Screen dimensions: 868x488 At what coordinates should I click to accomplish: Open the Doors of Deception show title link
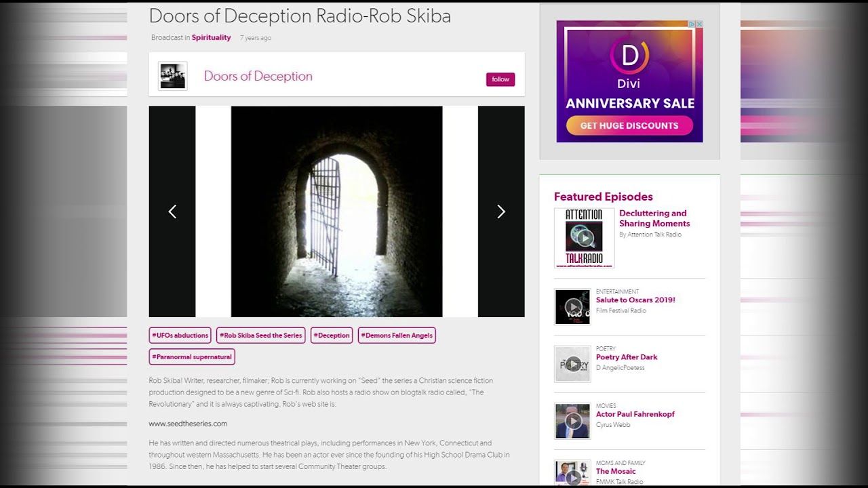[x=258, y=77]
